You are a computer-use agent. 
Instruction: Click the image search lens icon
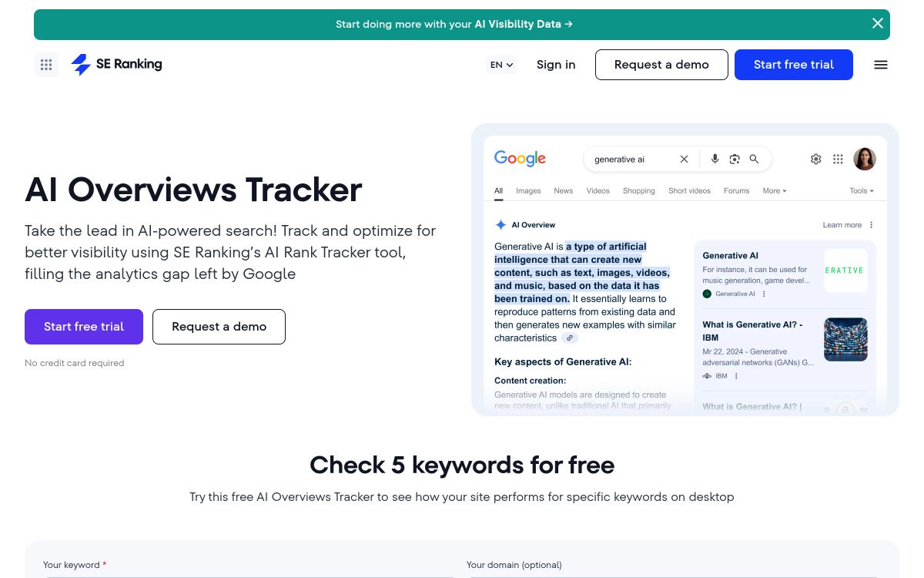pyautogui.click(x=735, y=159)
